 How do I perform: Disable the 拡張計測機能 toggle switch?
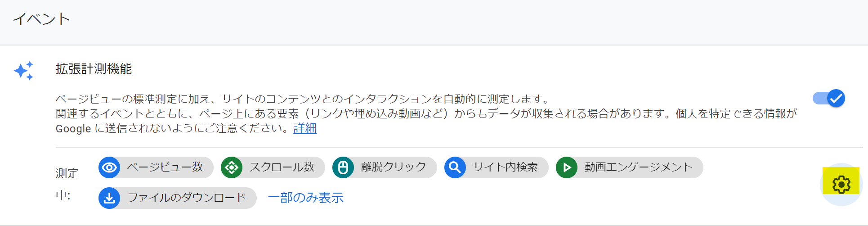(829, 98)
